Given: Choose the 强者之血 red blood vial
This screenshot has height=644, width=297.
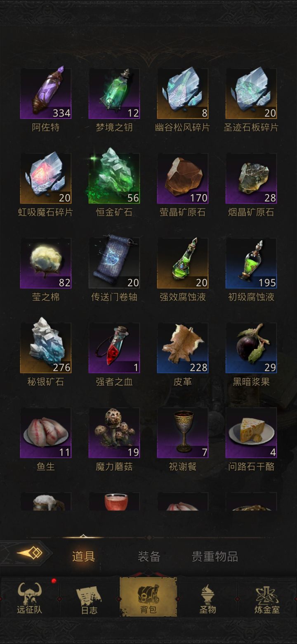Looking at the screenshot, I should [114, 348].
